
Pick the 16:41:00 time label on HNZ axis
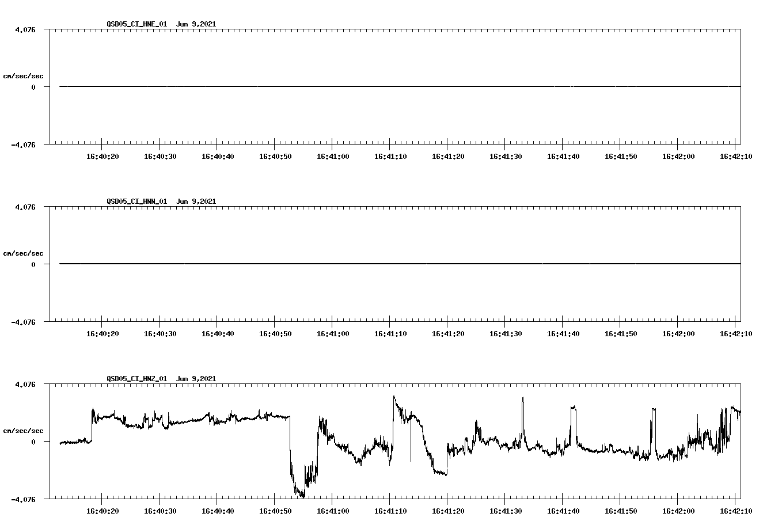[333, 511]
